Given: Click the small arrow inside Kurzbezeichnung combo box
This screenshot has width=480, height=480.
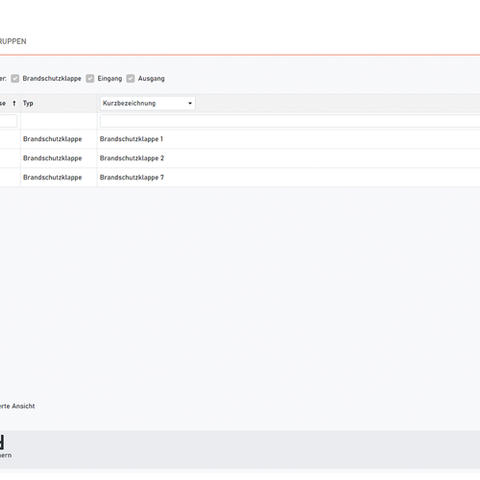Looking at the screenshot, I should pos(190,103).
